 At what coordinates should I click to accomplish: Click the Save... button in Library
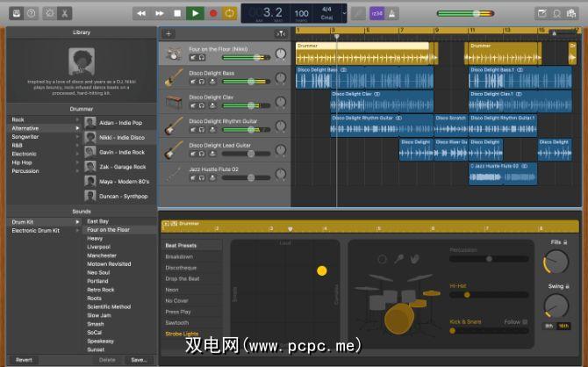[139, 360]
